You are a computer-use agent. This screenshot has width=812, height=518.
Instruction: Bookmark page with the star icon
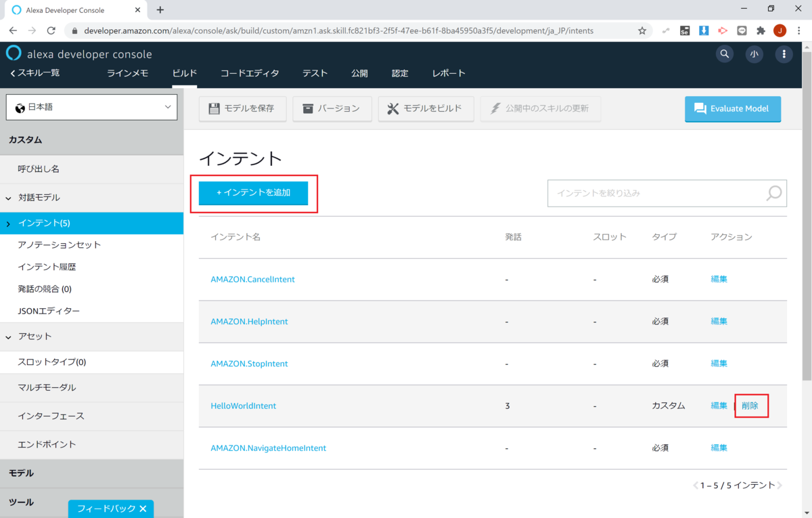(642, 30)
